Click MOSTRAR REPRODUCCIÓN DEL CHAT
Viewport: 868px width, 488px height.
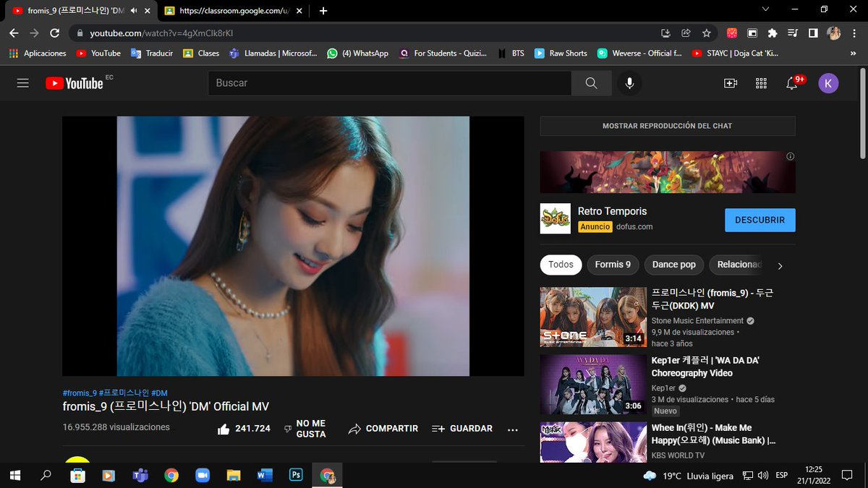668,126
